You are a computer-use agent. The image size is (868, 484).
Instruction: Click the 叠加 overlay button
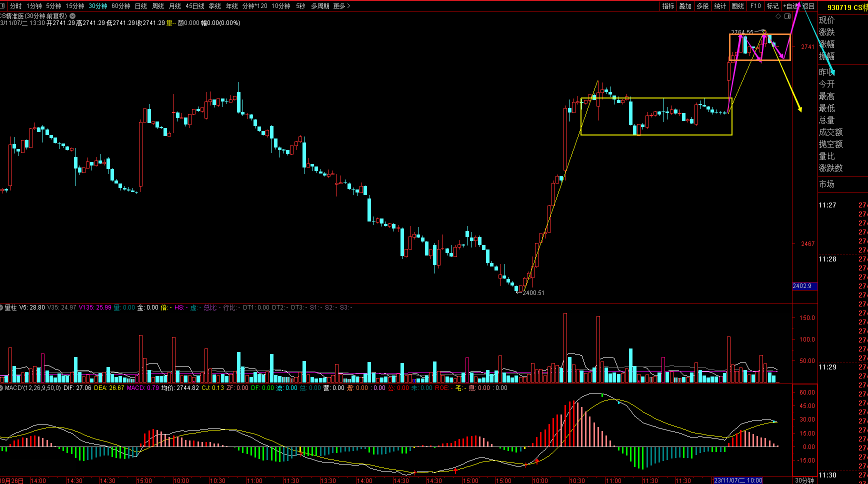[x=685, y=6]
